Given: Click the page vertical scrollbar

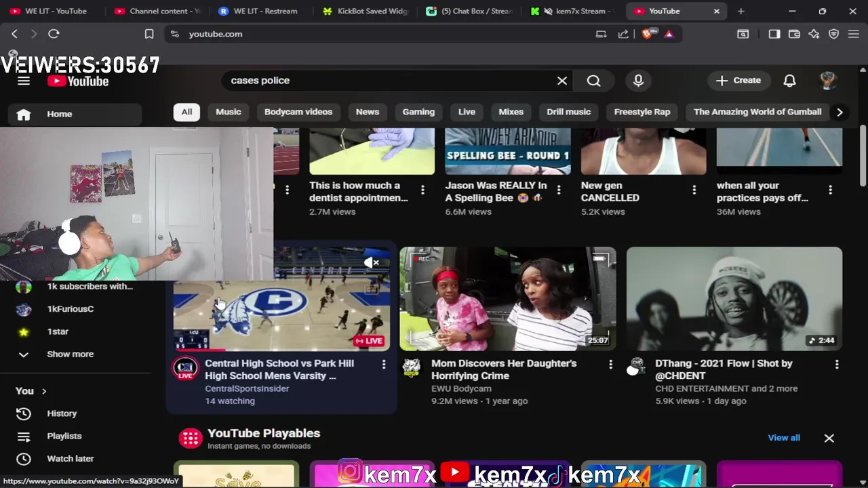Looking at the screenshot, I should tap(863, 156).
